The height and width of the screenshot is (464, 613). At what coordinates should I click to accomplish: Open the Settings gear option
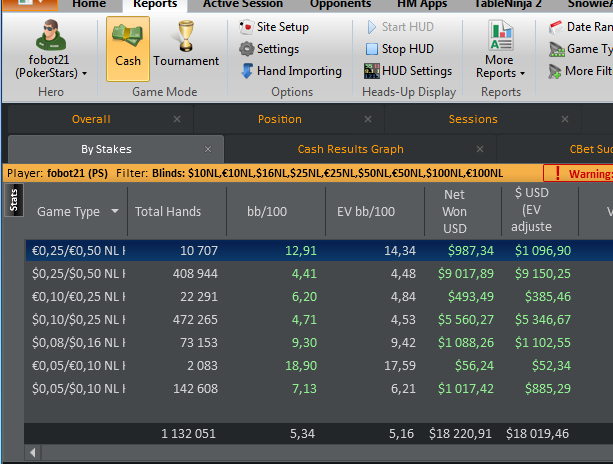pos(269,49)
